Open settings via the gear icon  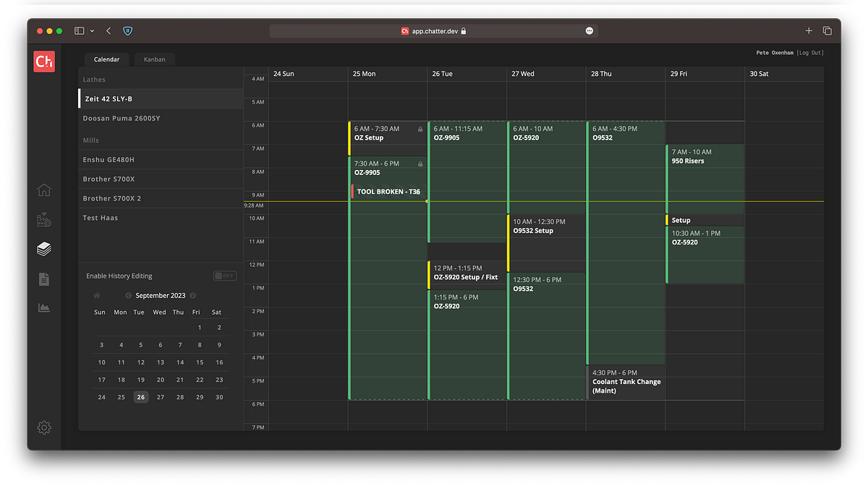click(x=44, y=427)
